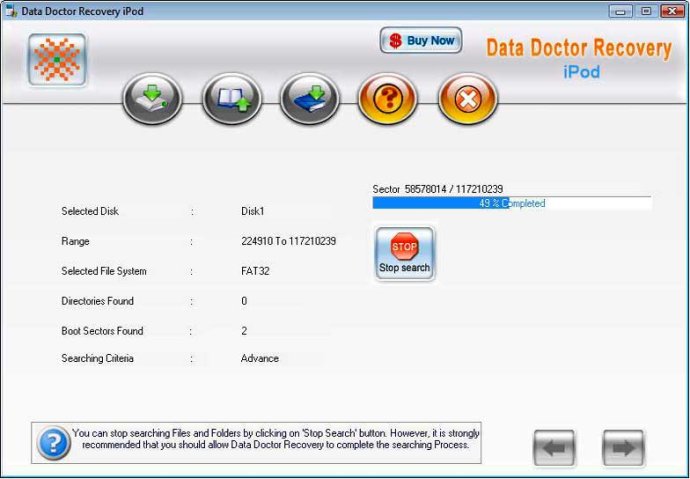Click the Stop Search hint message text
The width and height of the screenshot is (690, 479).
(x=275, y=439)
